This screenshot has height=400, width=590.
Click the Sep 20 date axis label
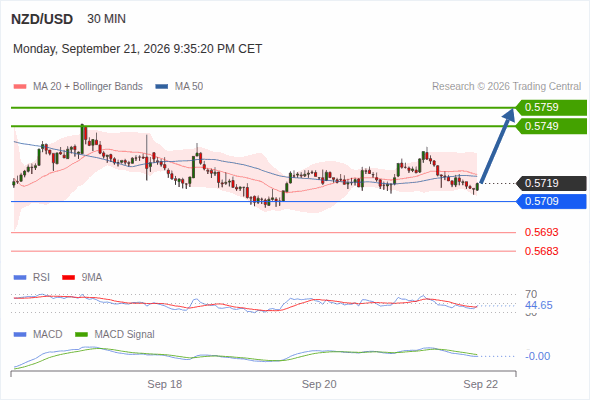tap(319, 384)
